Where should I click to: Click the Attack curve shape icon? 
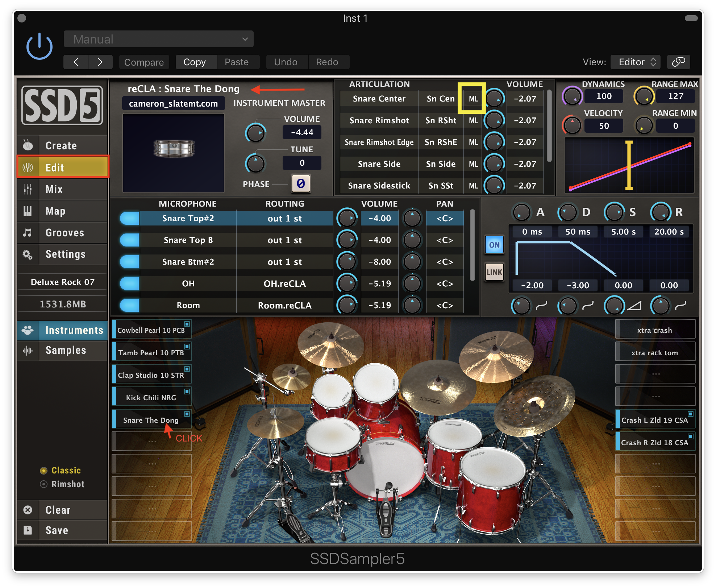541,306
